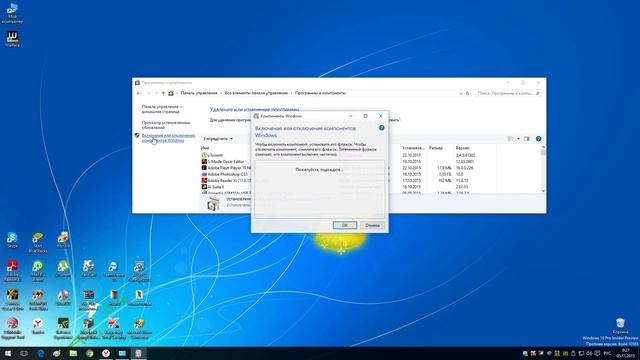
Task: Maximize the Windows Components dialog
Action: tap(365, 116)
